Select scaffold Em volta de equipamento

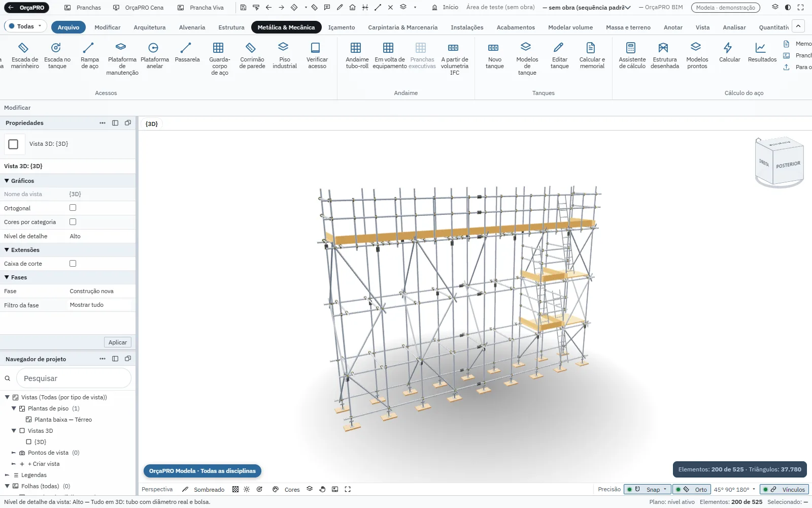[389, 56]
